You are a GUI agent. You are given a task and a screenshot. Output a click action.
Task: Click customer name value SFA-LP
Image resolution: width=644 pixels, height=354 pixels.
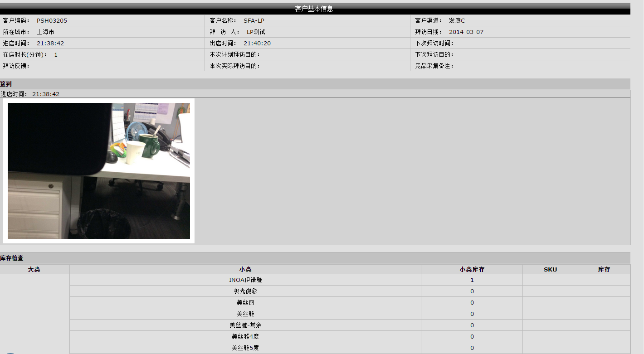[254, 21]
